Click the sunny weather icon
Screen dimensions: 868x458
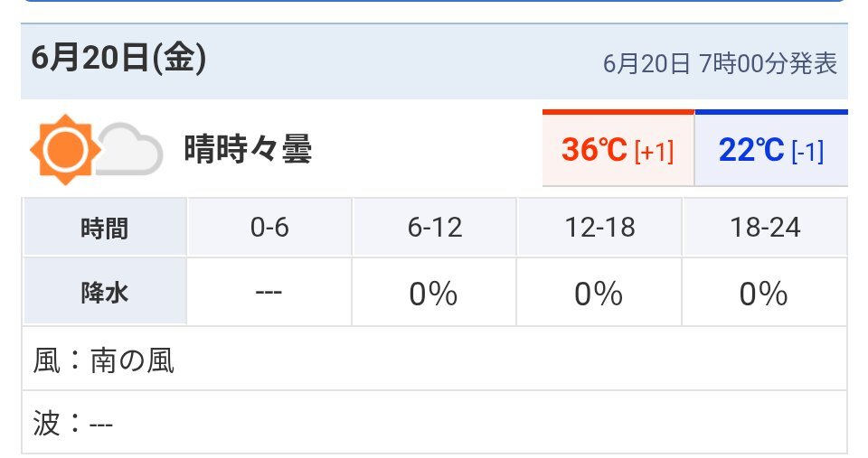[x=65, y=149]
